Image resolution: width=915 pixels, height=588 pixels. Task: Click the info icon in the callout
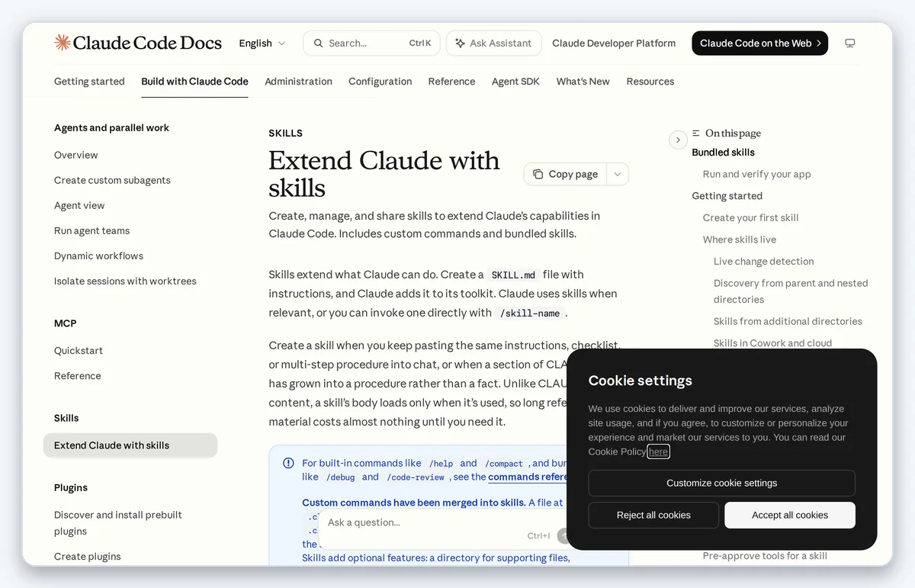click(x=288, y=463)
